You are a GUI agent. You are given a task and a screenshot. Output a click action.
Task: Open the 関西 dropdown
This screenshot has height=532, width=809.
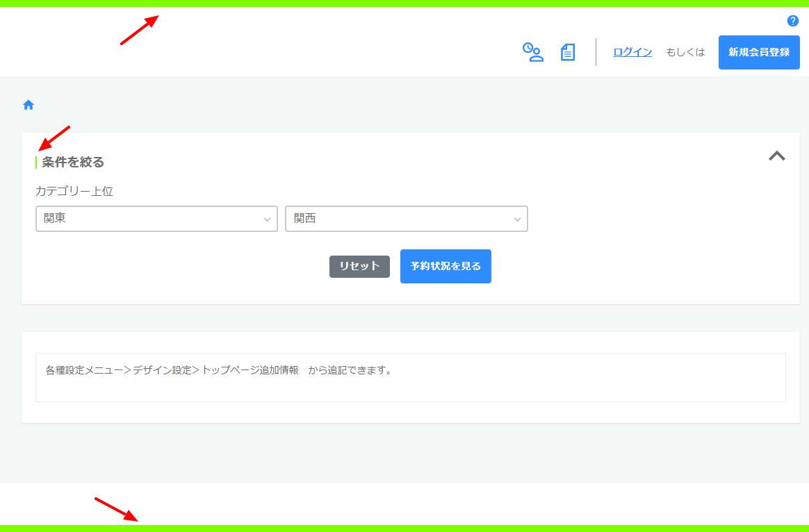(x=400, y=218)
